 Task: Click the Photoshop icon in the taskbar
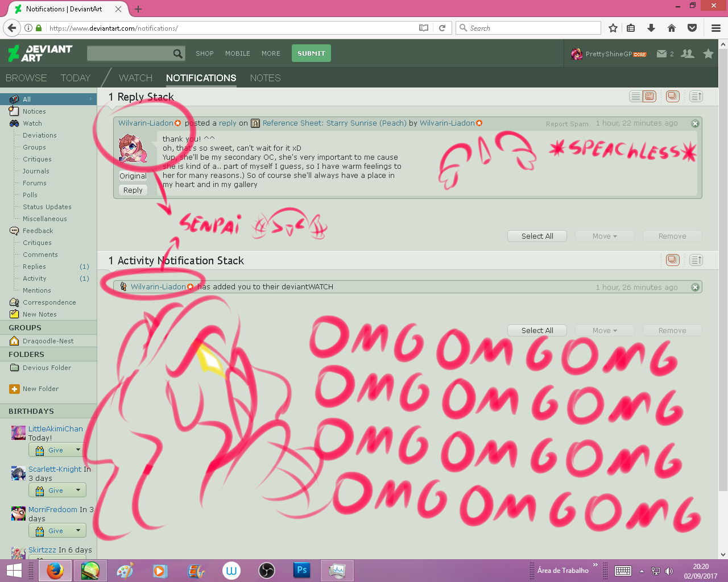301,570
